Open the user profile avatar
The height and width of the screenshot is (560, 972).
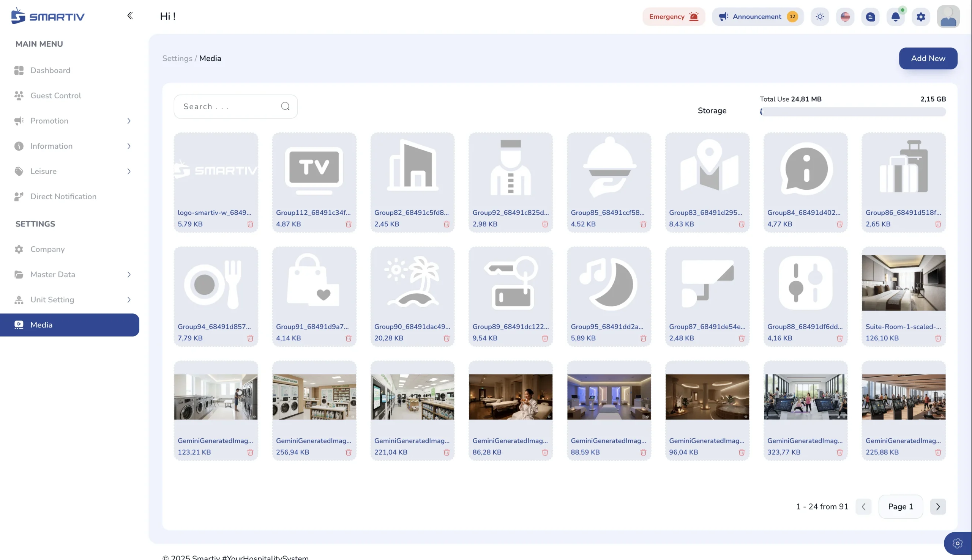948,17
